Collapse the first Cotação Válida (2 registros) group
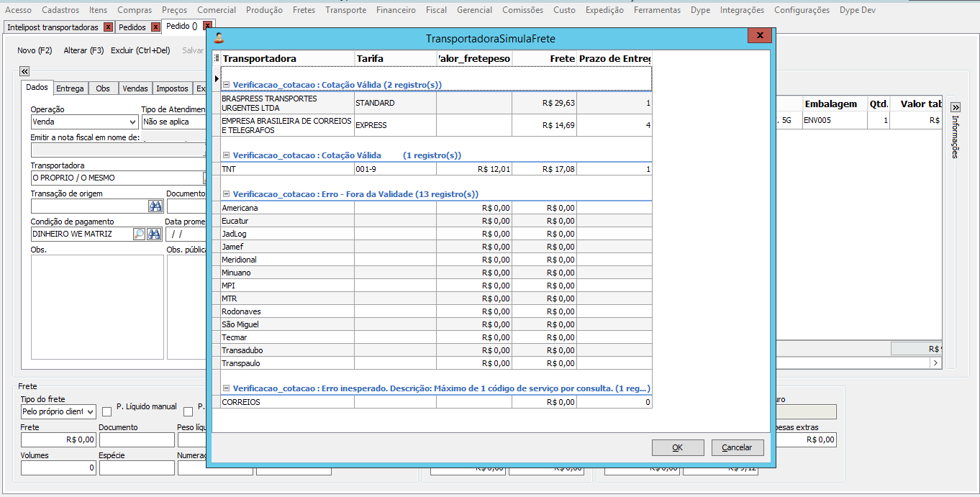Image resolution: width=980 pixels, height=497 pixels. coord(226,85)
